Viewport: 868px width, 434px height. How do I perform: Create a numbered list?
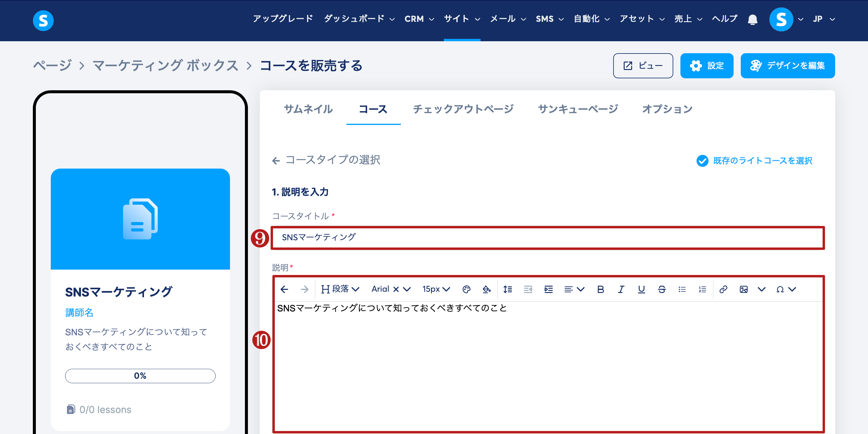[x=703, y=289]
